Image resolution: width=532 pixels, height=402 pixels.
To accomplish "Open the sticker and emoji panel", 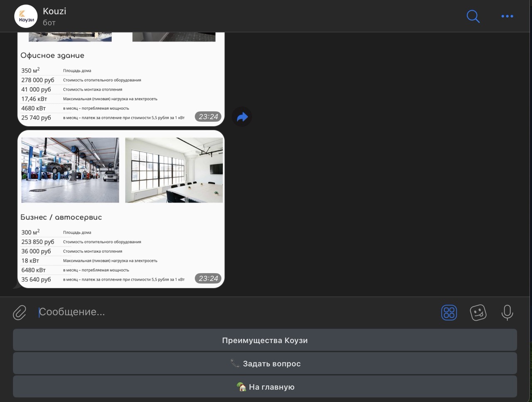I will pyautogui.click(x=478, y=312).
